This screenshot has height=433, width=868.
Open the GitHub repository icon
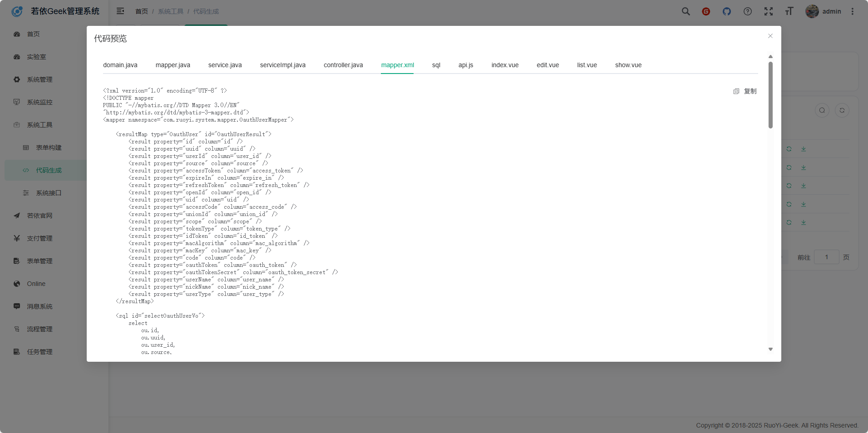coord(727,11)
